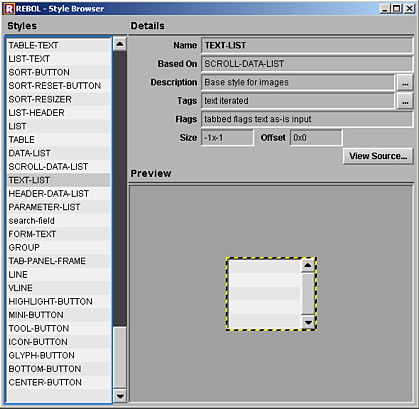Select GLYPH-BUTTON style
The width and height of the screenshot is (419, 409).
59,356
